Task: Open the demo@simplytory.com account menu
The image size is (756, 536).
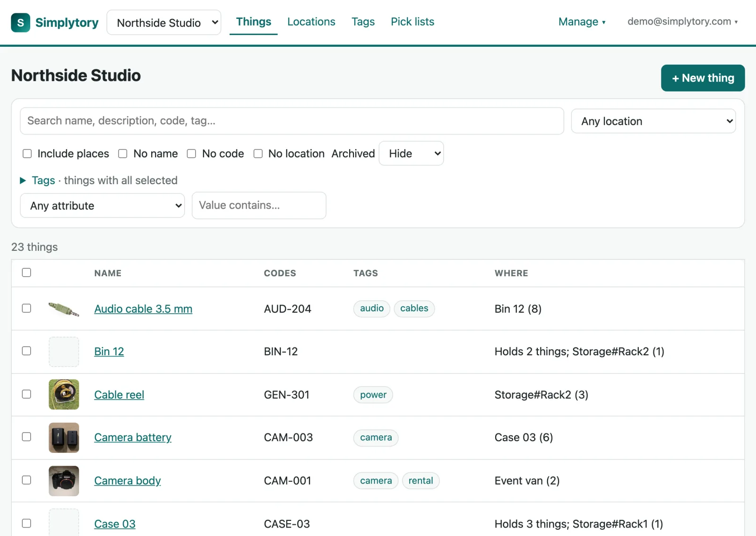Action: pyautogui.click(x=682, y=22)
